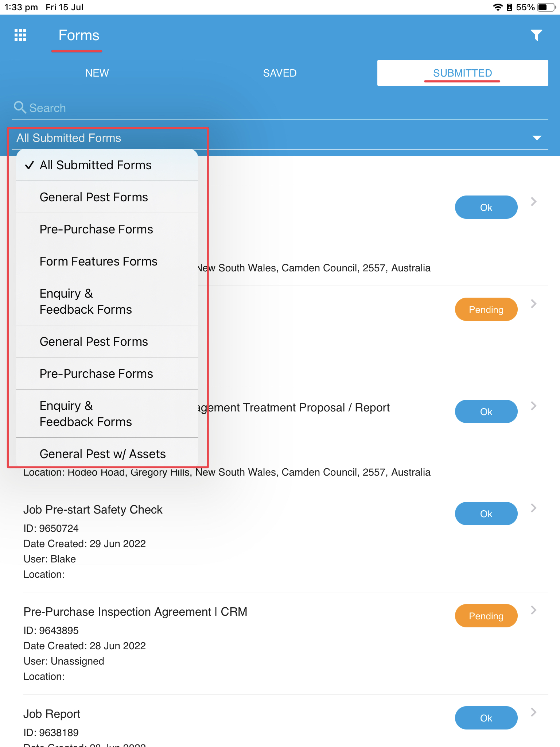The width and height of the screenshot is (560, 747).
Task: Select Form Features Forms option
Action: coord(98,261)
